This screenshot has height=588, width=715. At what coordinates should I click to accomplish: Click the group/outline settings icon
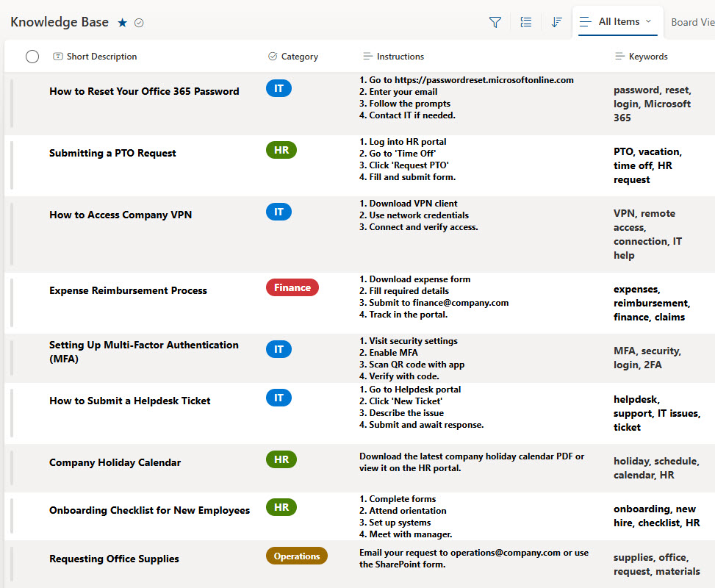click(x=525, y=22)
